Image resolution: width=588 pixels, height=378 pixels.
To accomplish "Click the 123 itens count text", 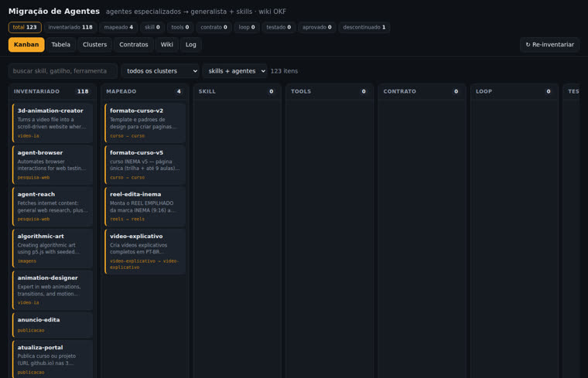I will pyautogui.click(x=284, y=71).
